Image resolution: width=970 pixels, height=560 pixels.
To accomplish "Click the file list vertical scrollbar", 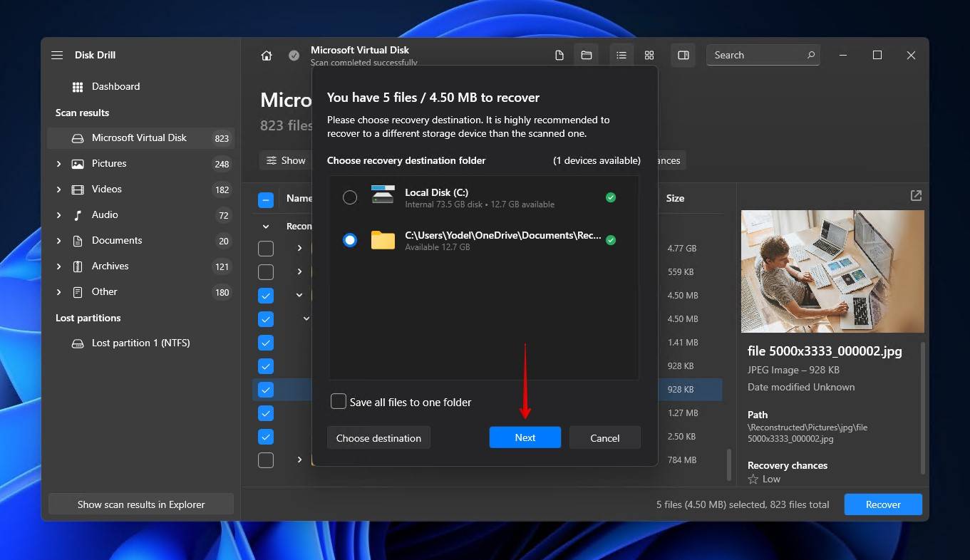I will pos(728,465).
